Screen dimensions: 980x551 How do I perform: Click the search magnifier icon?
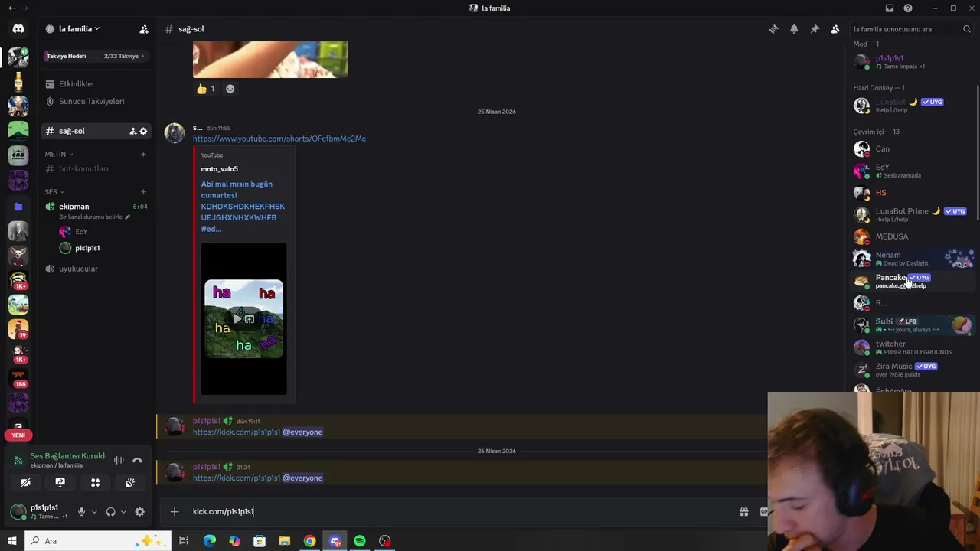point(967,29)
